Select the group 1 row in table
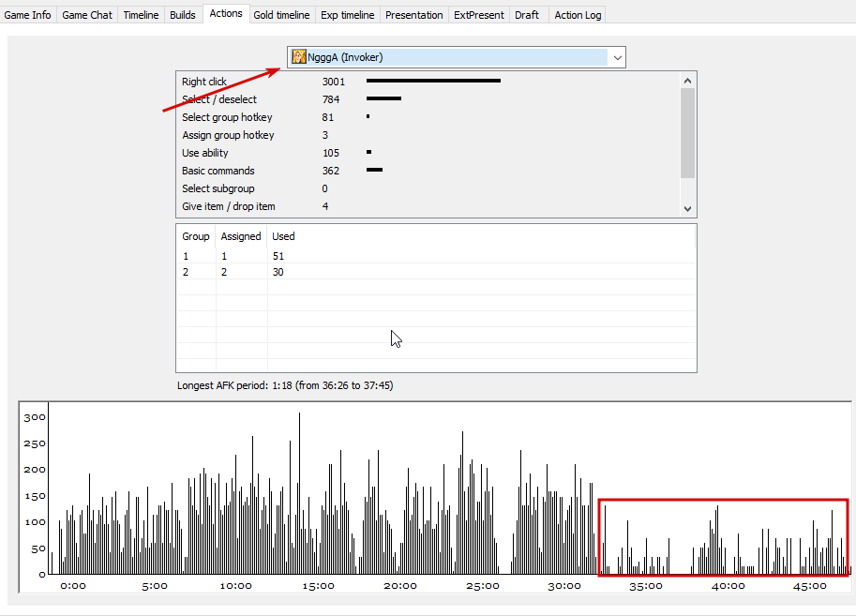856x616 pixels. tap(436, 256)
